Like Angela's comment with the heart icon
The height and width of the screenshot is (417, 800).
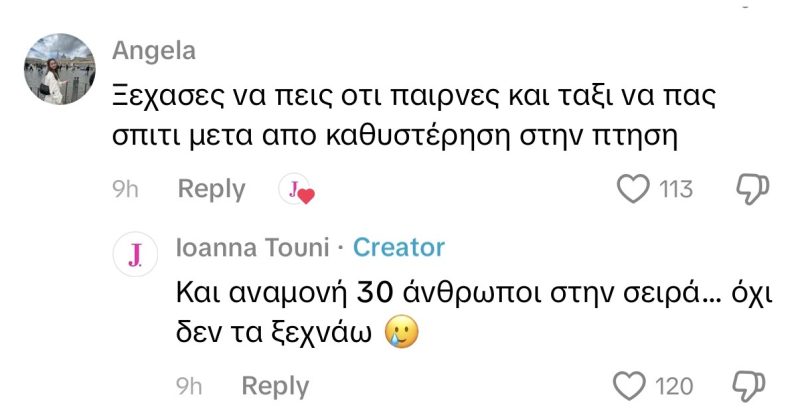(634, 189)
